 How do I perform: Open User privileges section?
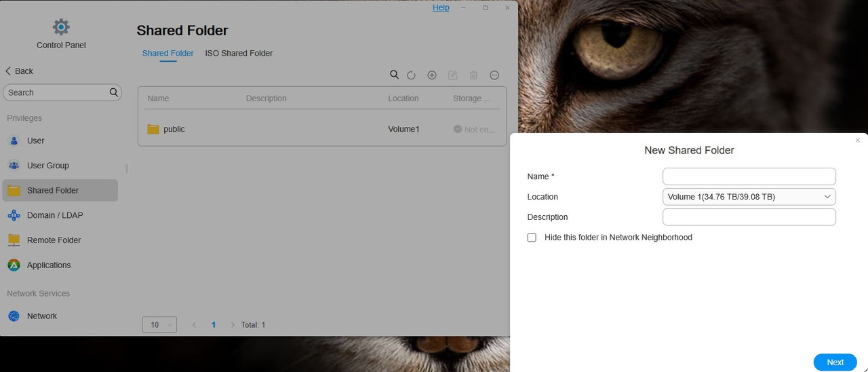point(60,141)
